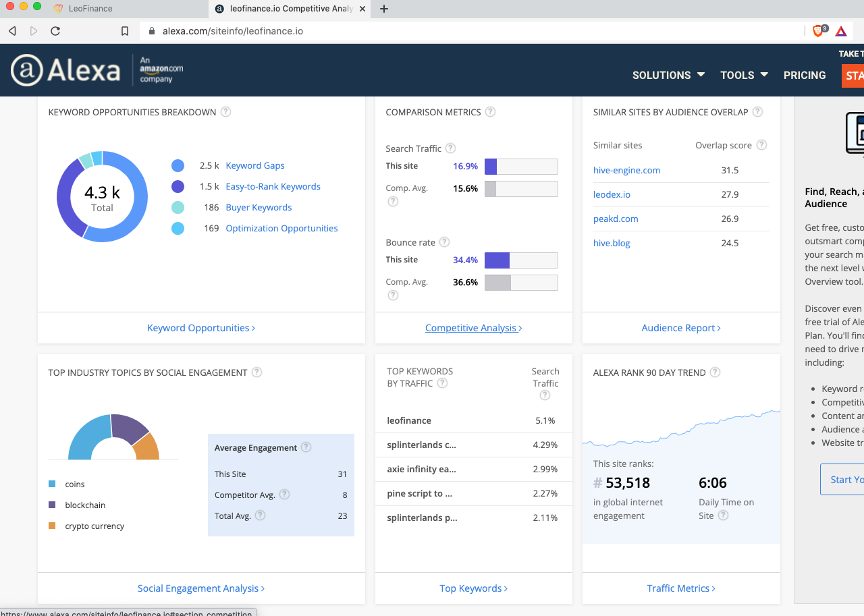
Task: Reload the page with the refresh icon
Action: pos(55,31)
